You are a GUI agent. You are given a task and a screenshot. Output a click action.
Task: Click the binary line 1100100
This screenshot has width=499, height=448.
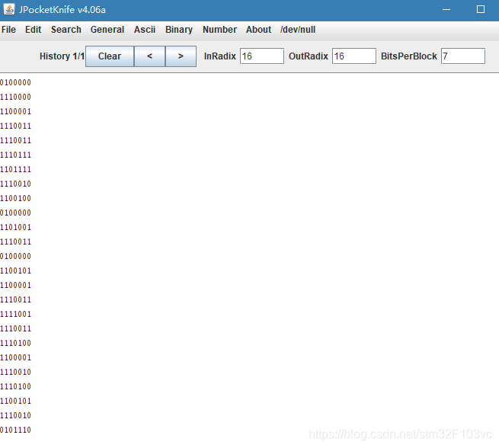pyautogui.click(x=15, y=199)
